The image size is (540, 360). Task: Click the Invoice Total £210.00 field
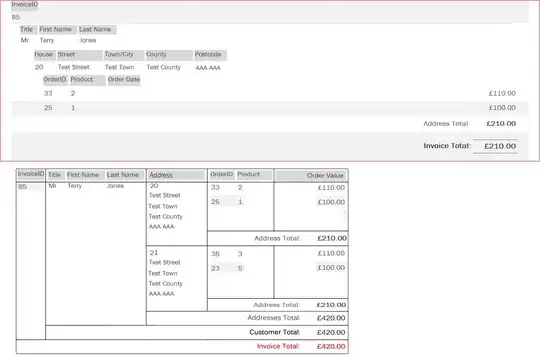(500, 146)
